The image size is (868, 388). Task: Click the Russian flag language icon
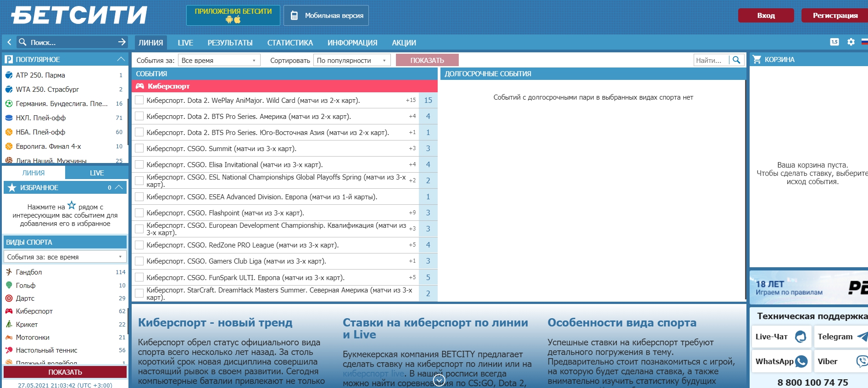[x=864, y=42]
